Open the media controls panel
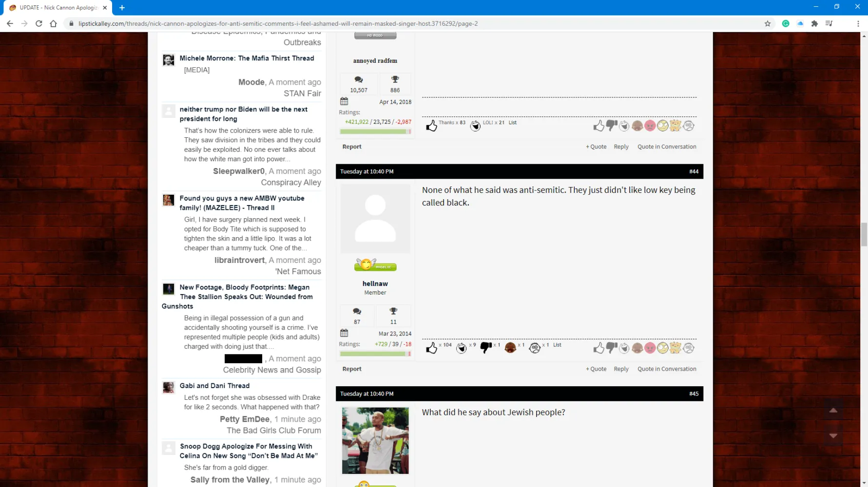Image resolution: width=868 pixels, height=487 pixels. click(x=829, y=23)
